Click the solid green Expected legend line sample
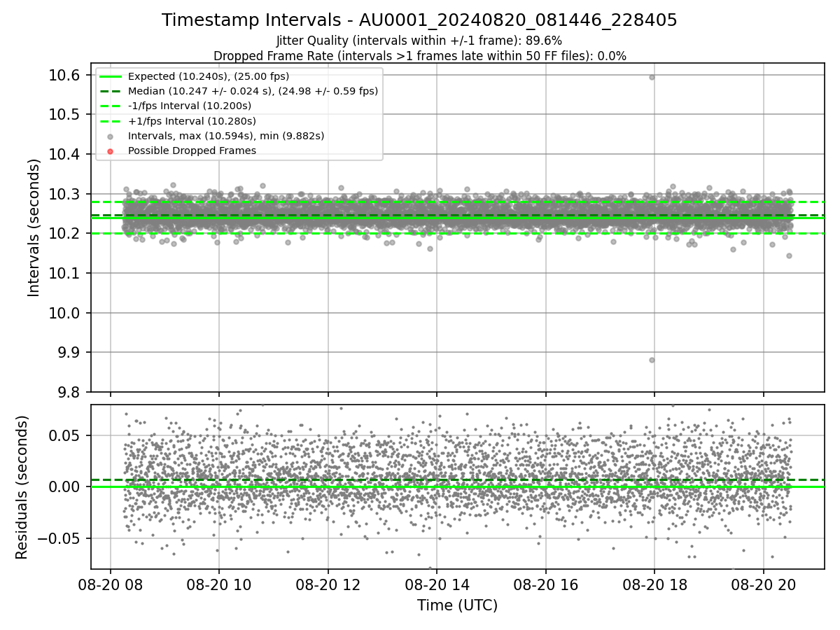This screenshot has height=630, width=840. 110,76
